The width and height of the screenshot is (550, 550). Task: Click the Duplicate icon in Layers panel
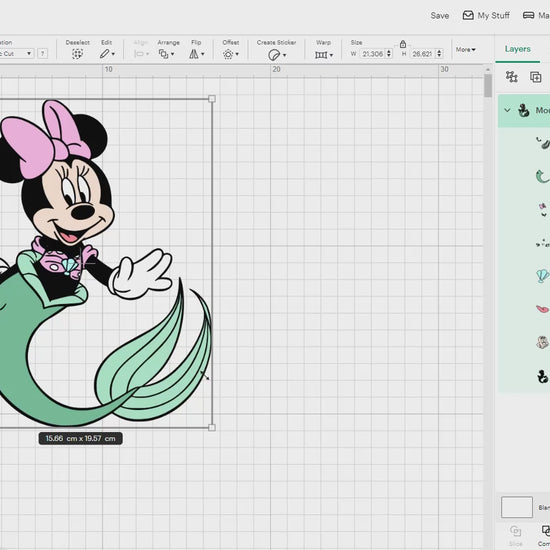(536, 77)
